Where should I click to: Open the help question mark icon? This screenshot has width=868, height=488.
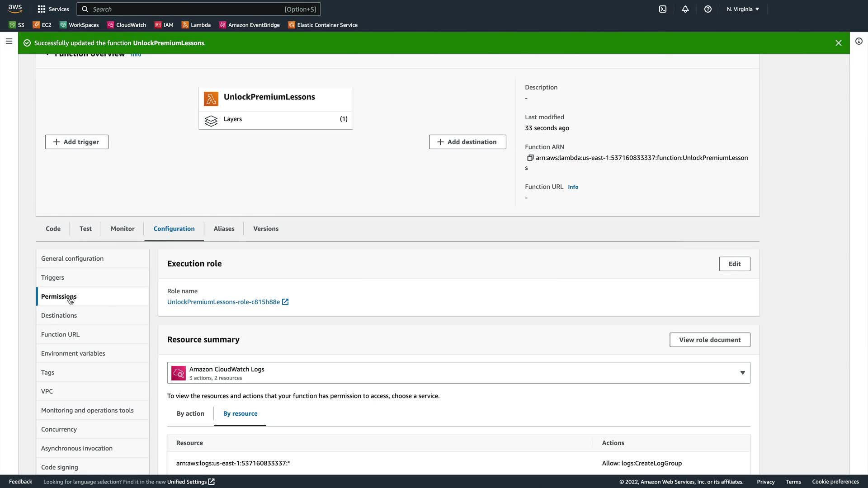tap(708, 9)
